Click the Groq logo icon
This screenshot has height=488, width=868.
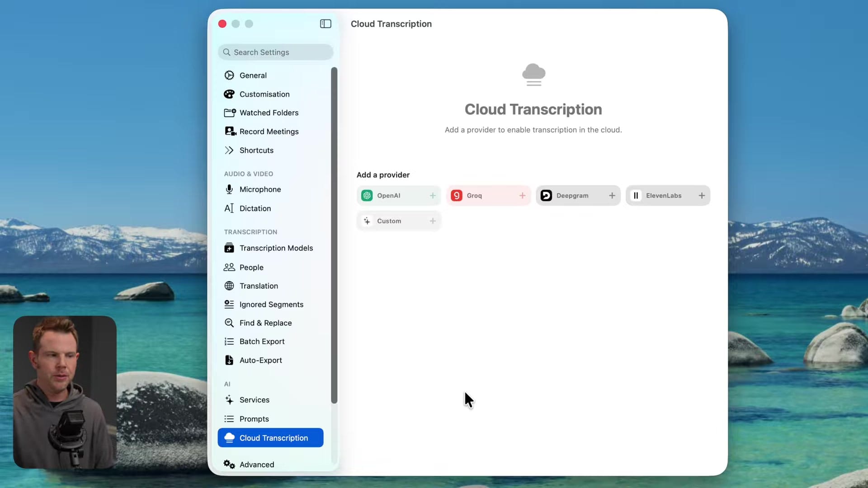click(457, 196)
